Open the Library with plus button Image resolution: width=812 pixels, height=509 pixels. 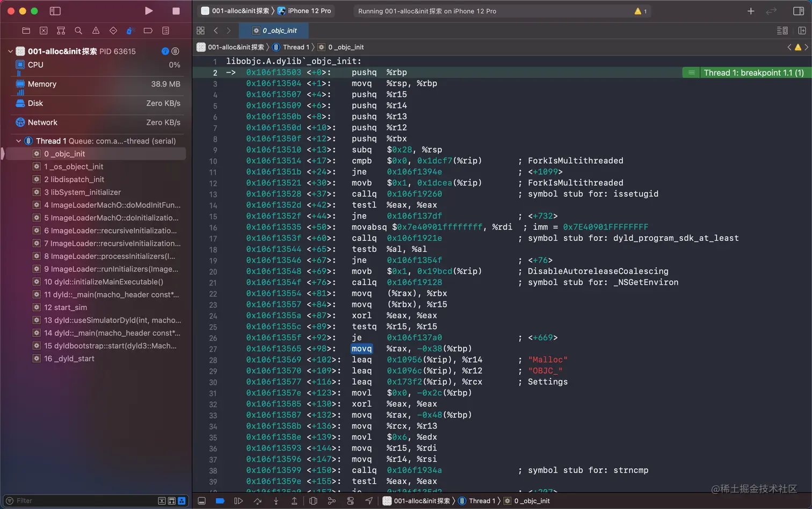(751, 11)
